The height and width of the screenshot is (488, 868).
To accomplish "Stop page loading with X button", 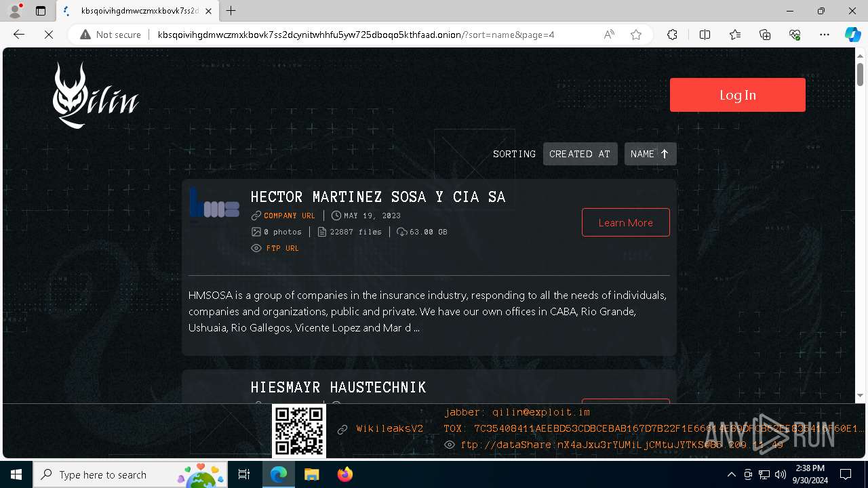I will 49,35.
